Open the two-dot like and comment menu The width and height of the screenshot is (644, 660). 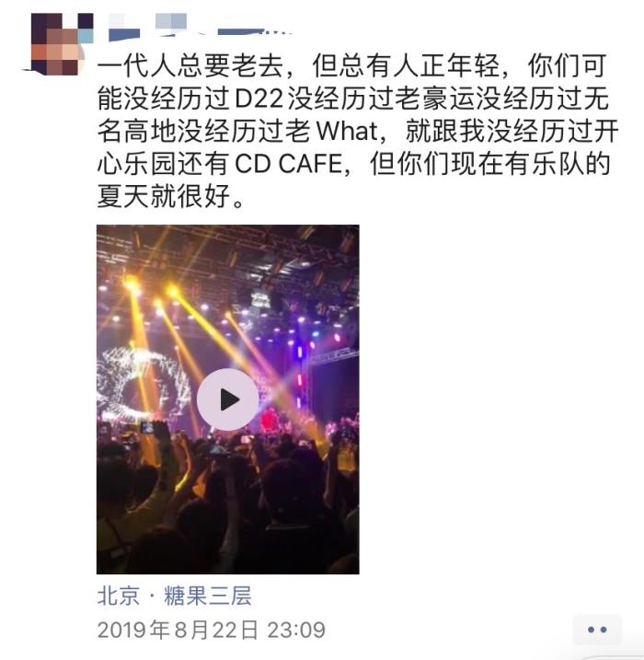597,630
